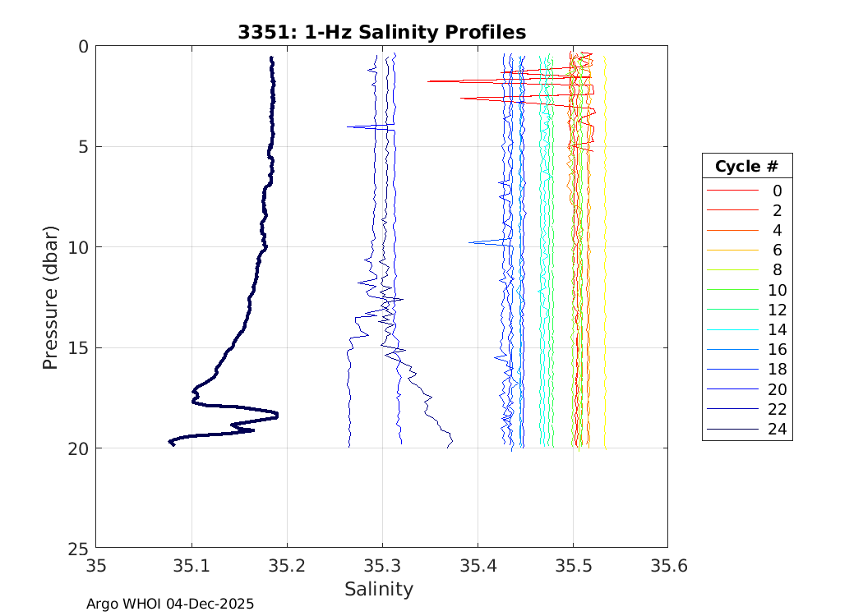863x616 pixels.
Task: Click the orange line swatch for cycle 4
Action: [x=731, y=231]
